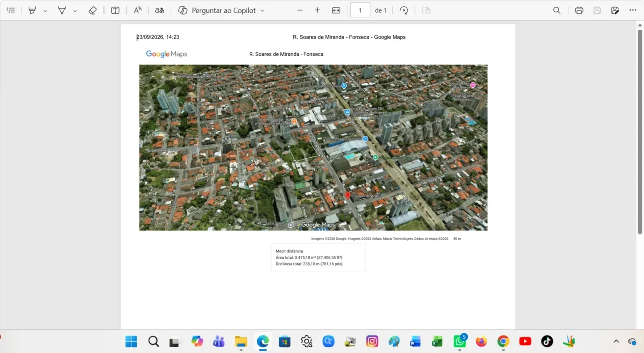Click the page view icon

click(x=426, y=10)
